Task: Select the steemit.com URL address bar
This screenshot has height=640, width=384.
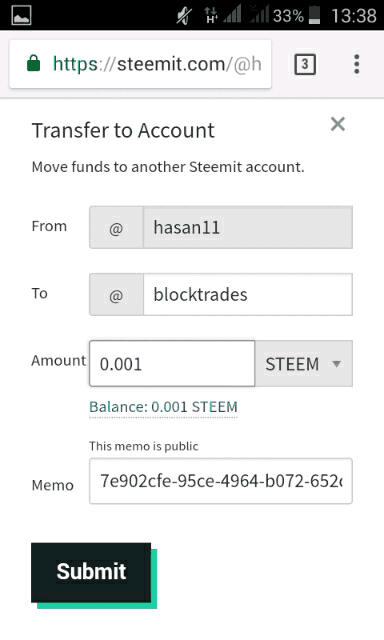Action: tap(140, 64)
